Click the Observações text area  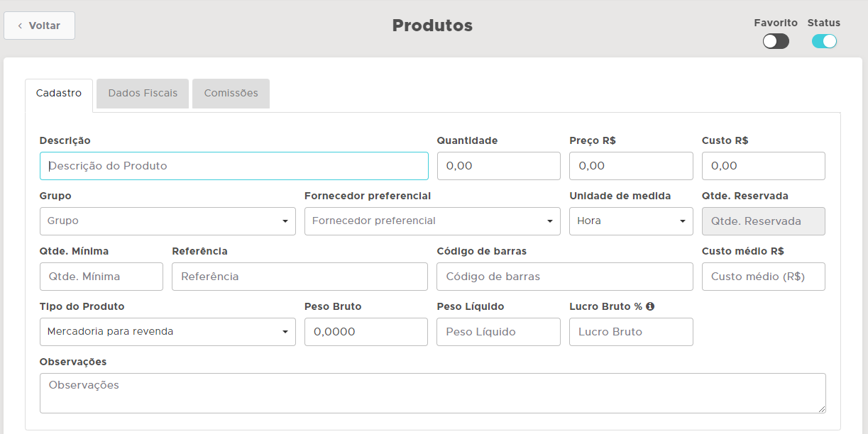432,393
